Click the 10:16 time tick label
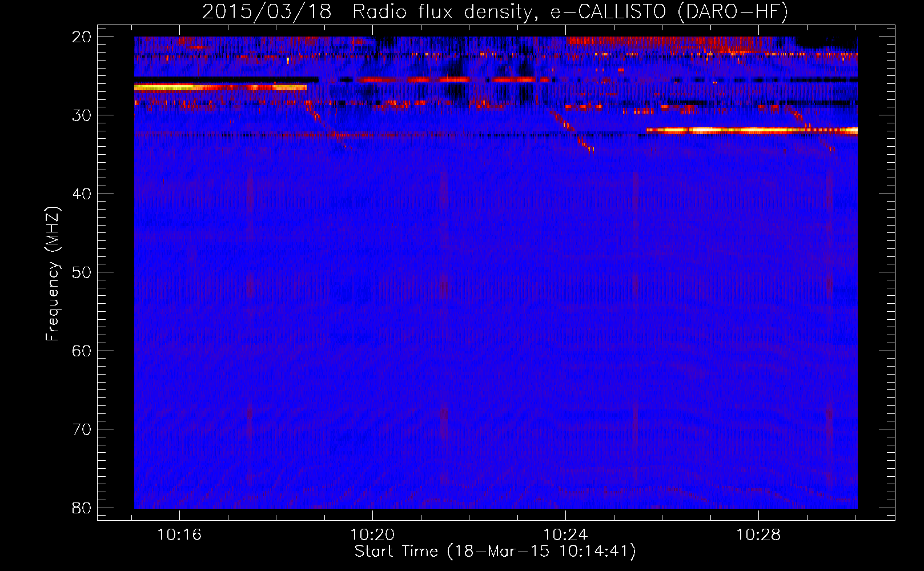This screenshot has width=924, height=571. 179,535
